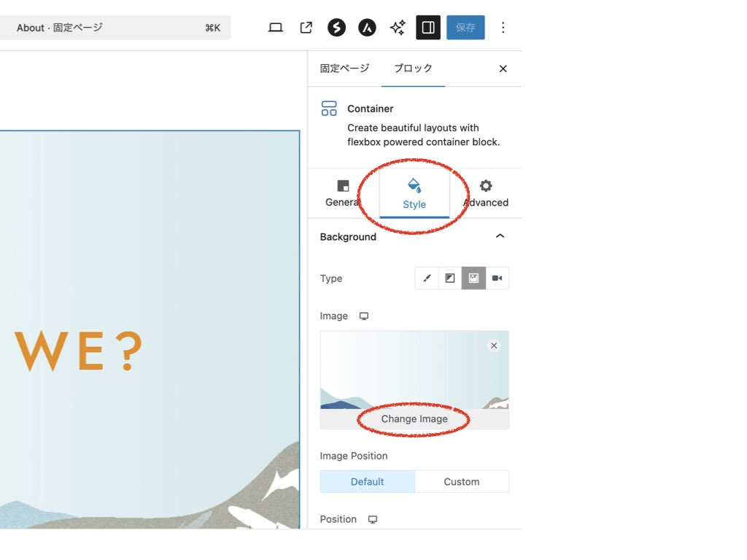747x560 pixels.
Task: Collapse the Background section chevron
Action: [500, 236]
